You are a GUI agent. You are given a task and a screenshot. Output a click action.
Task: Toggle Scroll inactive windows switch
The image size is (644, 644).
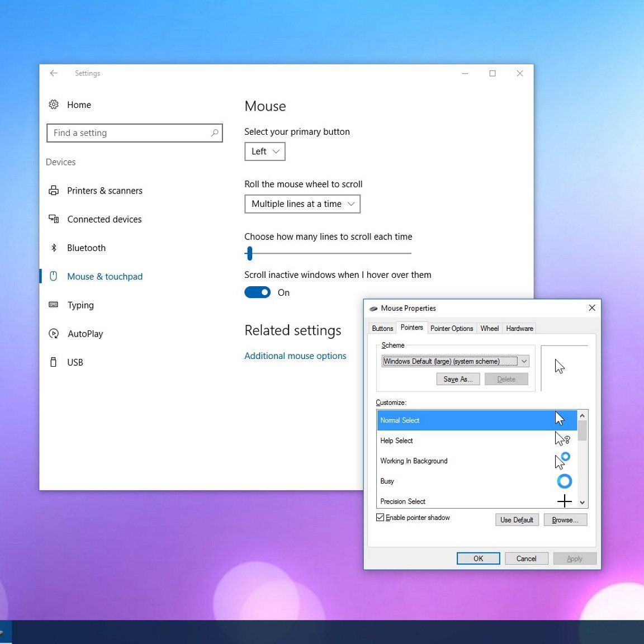click(258, 292)
